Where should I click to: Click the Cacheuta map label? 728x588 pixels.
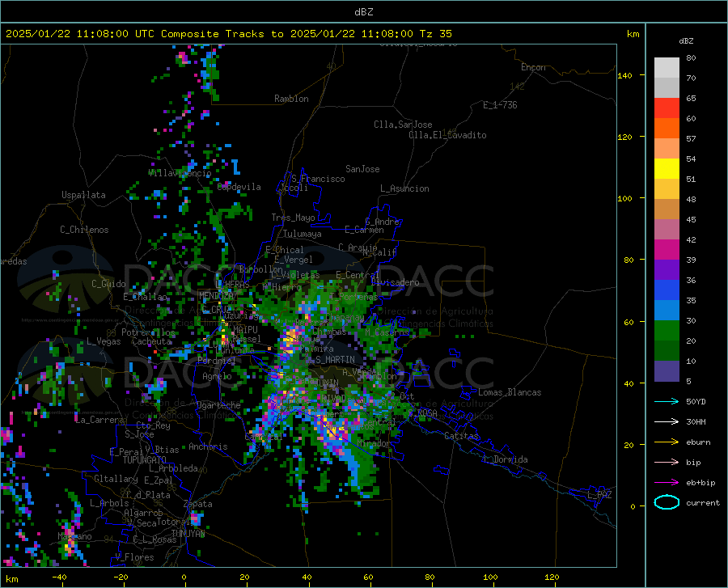pyautogui.click(x=152, y=341)
